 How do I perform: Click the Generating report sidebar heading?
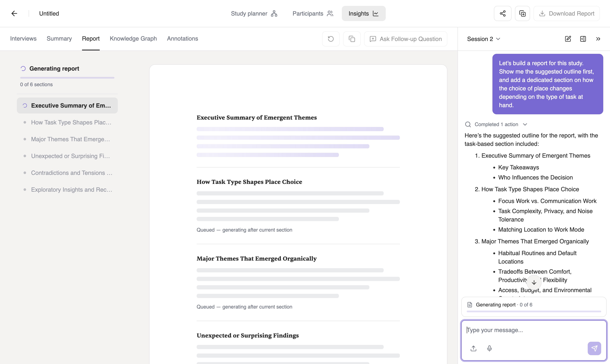pos(54,69)
